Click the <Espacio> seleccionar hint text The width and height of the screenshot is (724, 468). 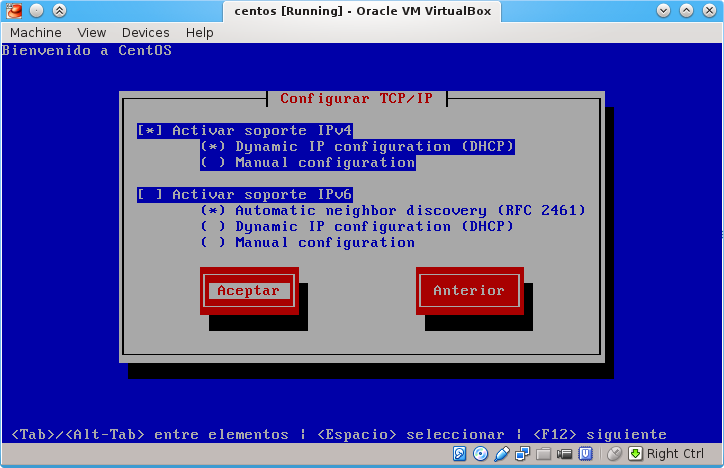coord(411,435)
